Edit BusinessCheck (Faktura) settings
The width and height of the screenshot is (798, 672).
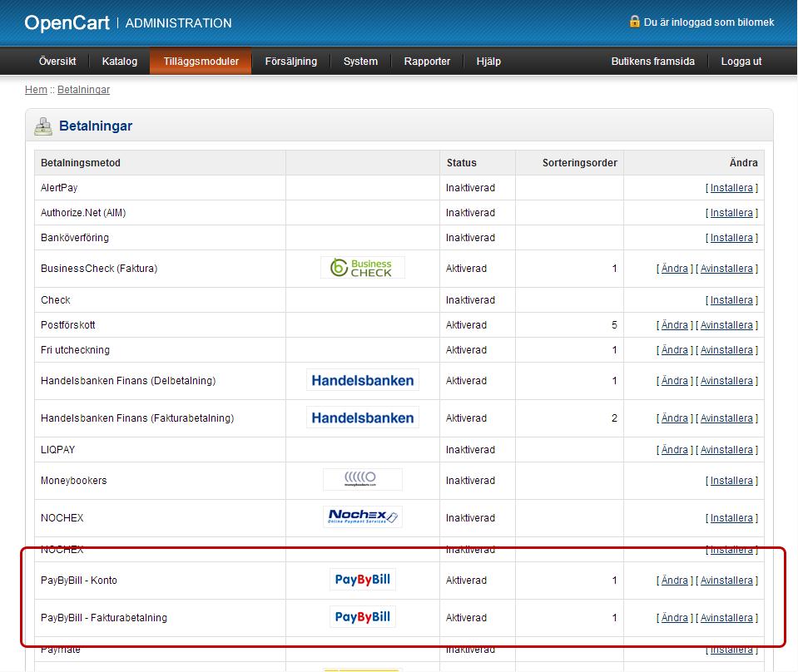click(x=674, y=268)
